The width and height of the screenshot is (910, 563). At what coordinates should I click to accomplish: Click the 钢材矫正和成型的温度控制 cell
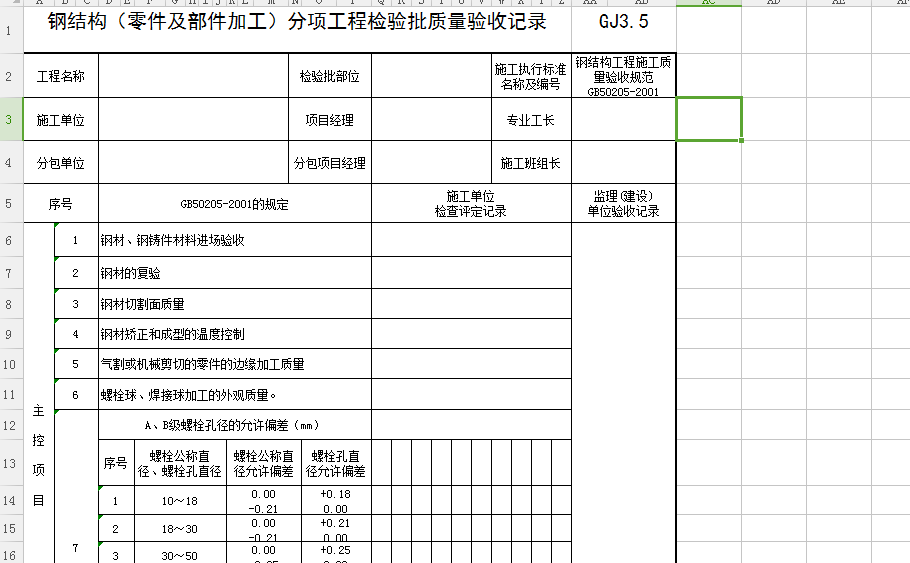click(x=334, y=334)
